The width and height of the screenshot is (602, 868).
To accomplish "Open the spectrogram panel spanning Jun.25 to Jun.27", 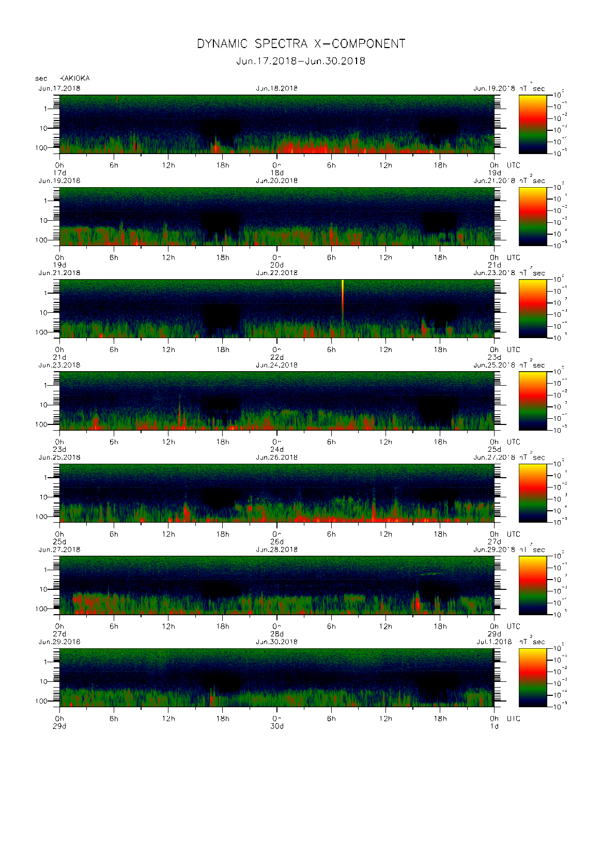I will click(277, 493).
